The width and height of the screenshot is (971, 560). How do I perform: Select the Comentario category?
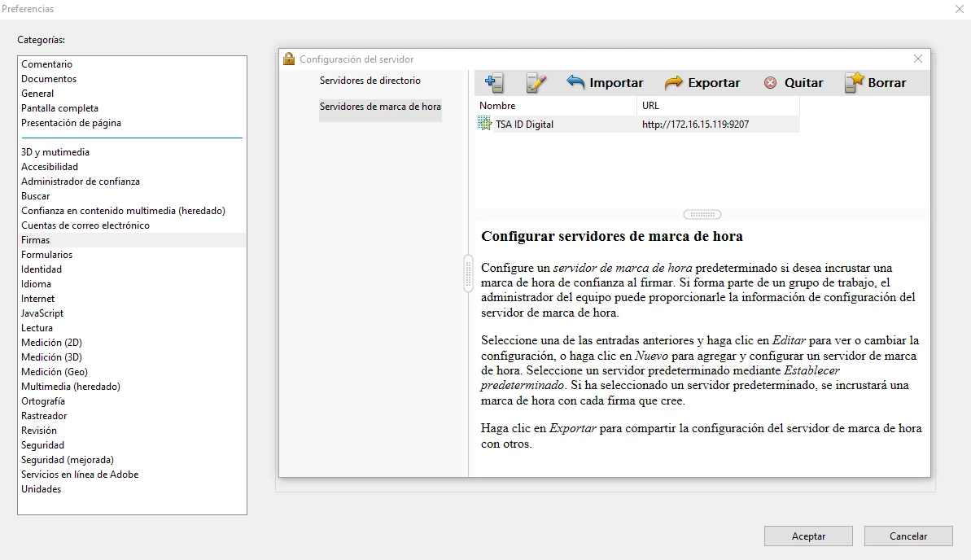point(47,64)
